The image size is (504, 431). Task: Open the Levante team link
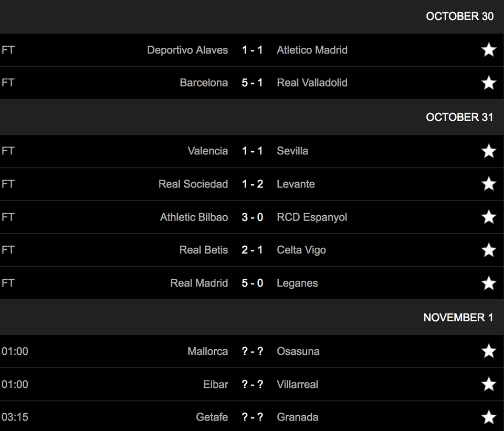(x=296, y=184)
